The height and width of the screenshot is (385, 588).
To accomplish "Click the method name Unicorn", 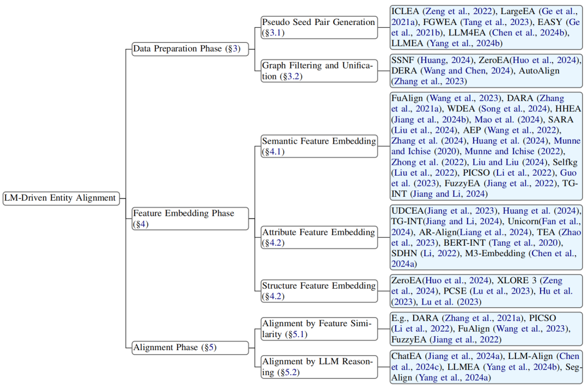I will click(x=524, y=222).
